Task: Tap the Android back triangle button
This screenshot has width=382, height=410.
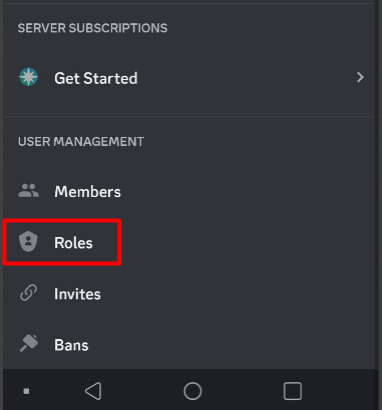Action: click(x=93, y=391)
